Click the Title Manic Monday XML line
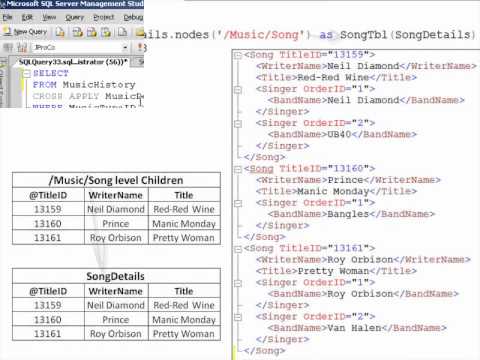480x360 pixels. click(336, 191)
